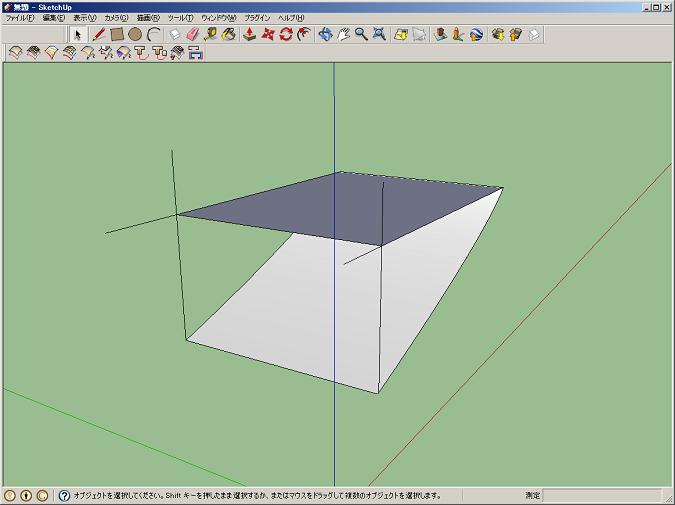Select the red Move tool
Image resolution: width=675 pixels, height=505 pixels.
coord(268,34)
